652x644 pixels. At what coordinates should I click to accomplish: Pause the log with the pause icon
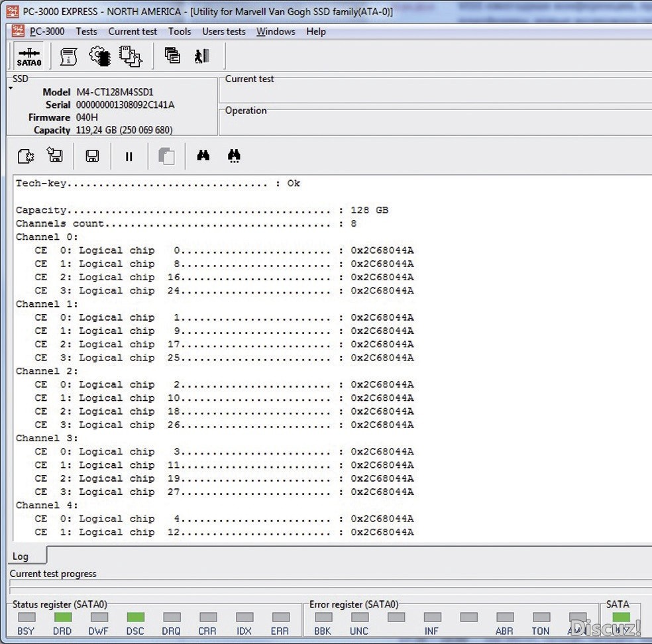tap(129, 157)
